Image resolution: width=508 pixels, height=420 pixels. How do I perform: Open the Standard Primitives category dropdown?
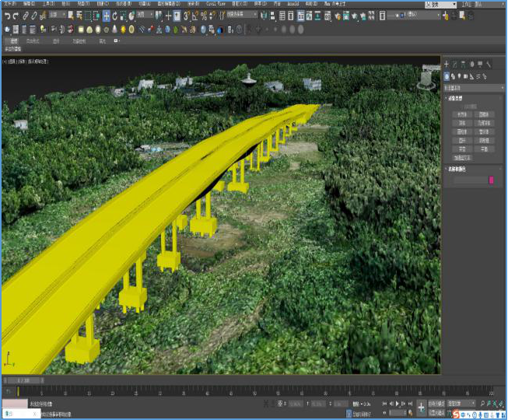tap(473, 88)
